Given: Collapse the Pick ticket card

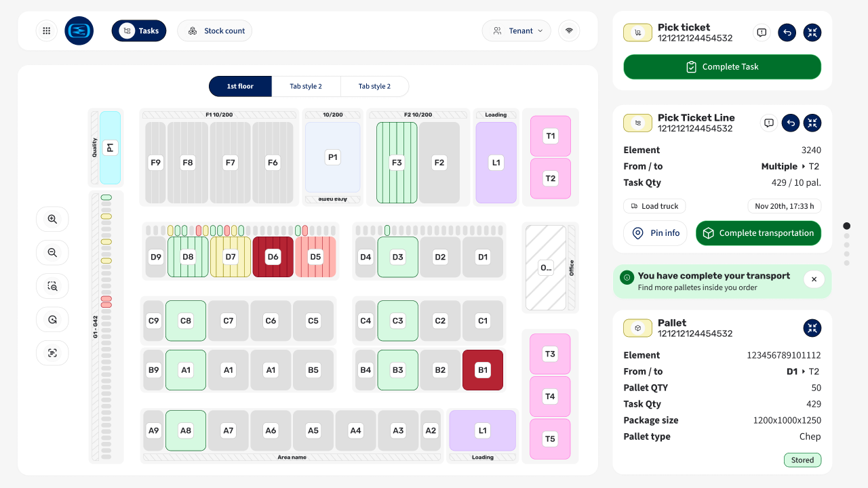Looking at the screenshot, I should coord(812,33).
